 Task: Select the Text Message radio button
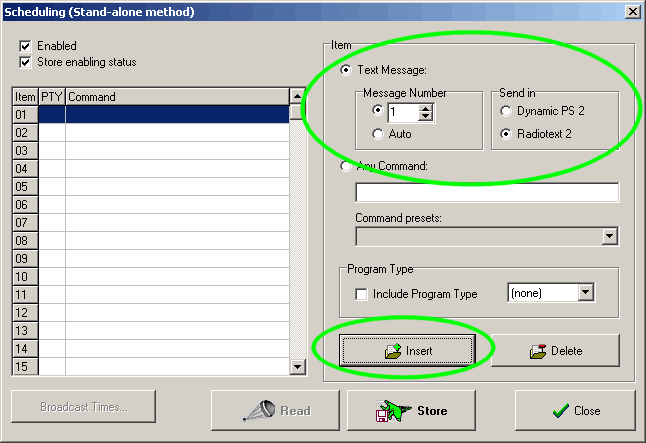346,70
